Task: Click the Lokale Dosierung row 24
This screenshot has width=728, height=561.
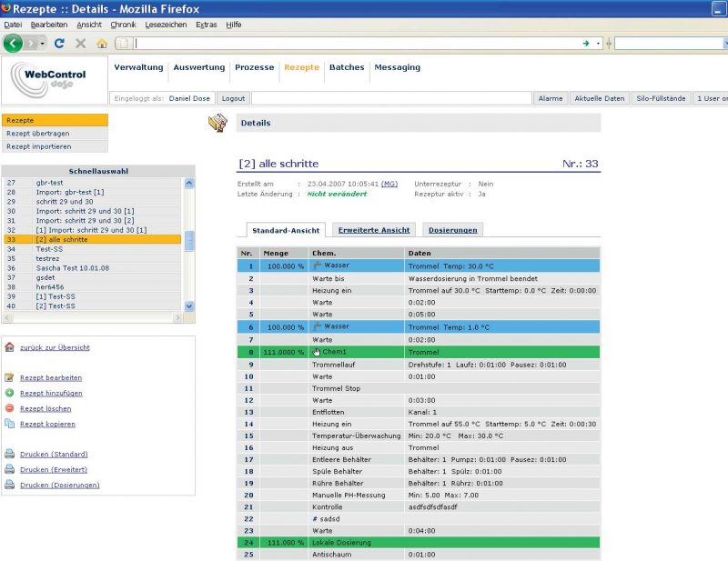Action: click(419, 543)
